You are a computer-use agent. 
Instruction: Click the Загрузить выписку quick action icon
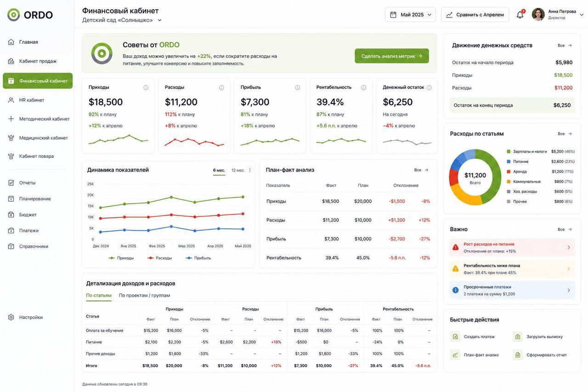(518, 336)
